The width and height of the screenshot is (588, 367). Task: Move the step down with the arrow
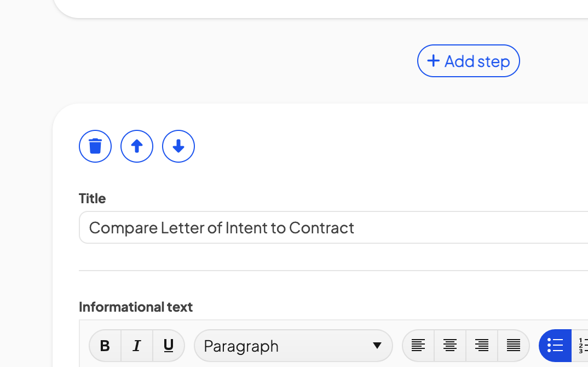[178, 146]
